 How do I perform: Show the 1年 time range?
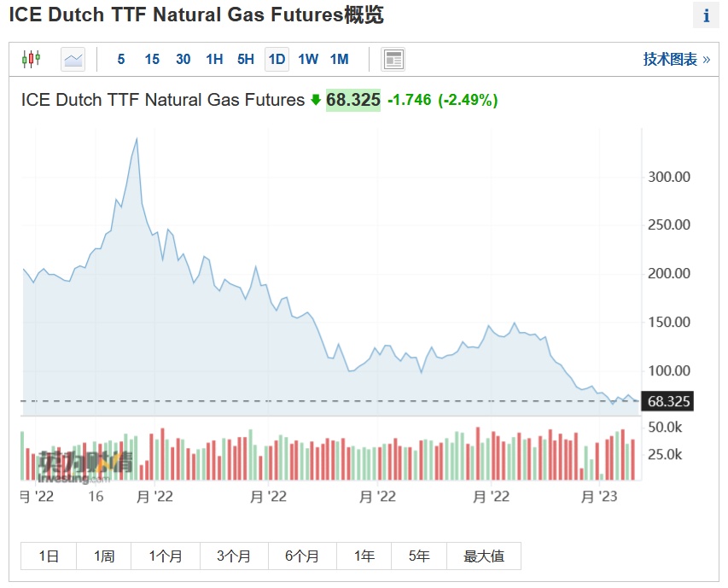[364, 556]
